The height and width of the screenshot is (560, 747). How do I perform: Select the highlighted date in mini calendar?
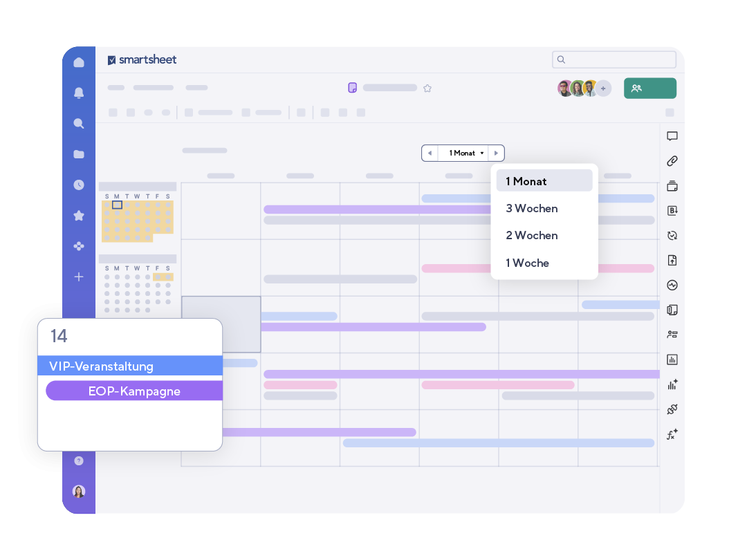pyautogui.click(x=117, y=205)
